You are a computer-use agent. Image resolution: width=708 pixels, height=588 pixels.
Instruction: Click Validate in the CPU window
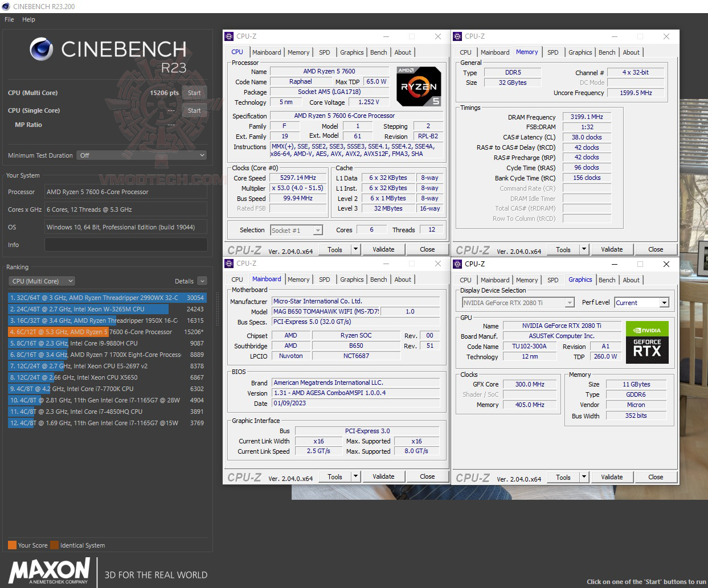tap(383, 249)
